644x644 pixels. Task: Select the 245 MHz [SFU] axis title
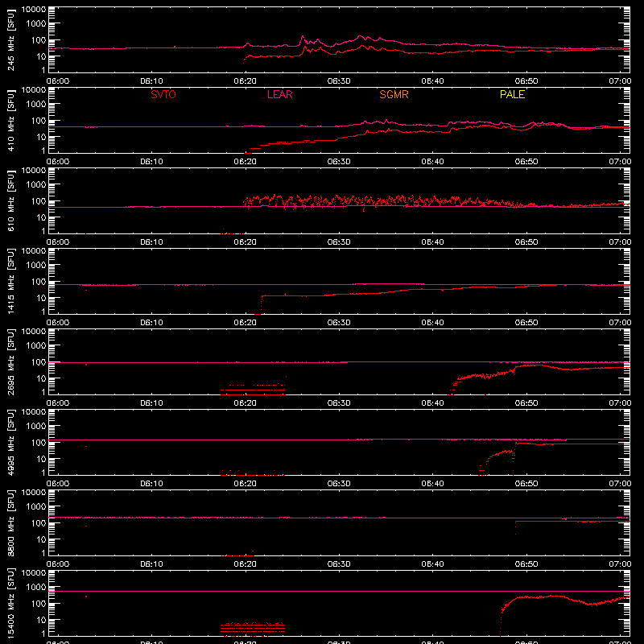pos(11,39)
